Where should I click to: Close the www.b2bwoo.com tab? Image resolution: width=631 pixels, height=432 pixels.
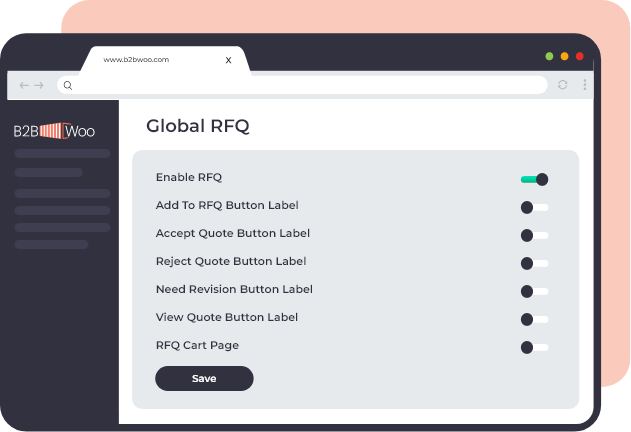[229, 60]
